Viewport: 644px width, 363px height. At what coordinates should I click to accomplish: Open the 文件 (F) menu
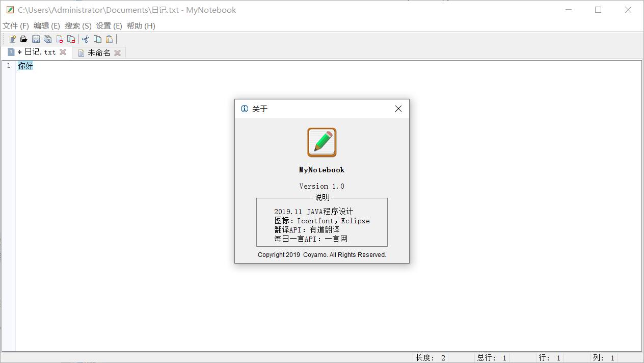point(16,25)
